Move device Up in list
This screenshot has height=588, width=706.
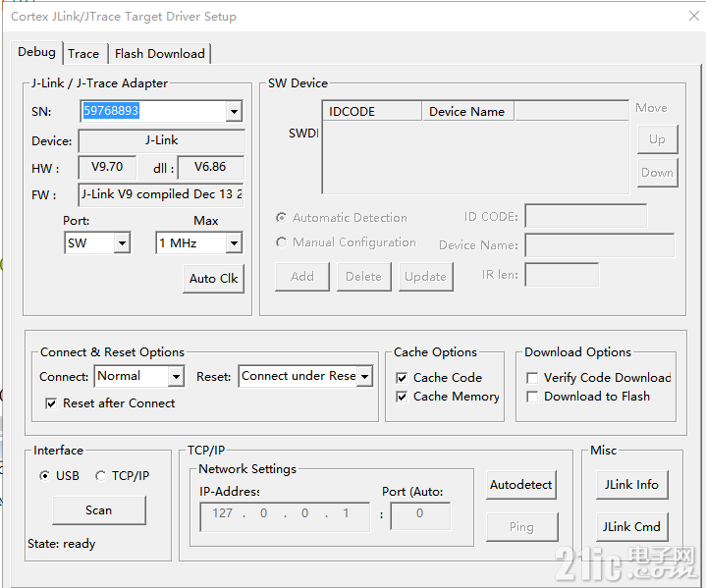[x=657, y=139]
